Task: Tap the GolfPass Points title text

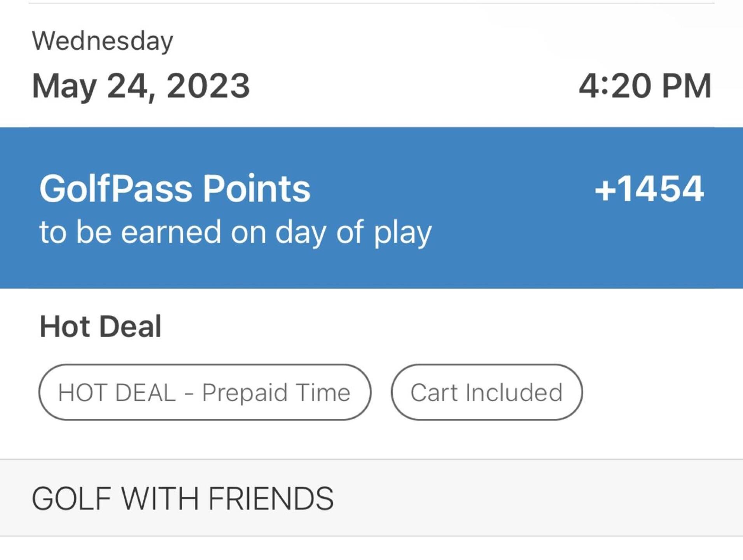Action: 175,189
